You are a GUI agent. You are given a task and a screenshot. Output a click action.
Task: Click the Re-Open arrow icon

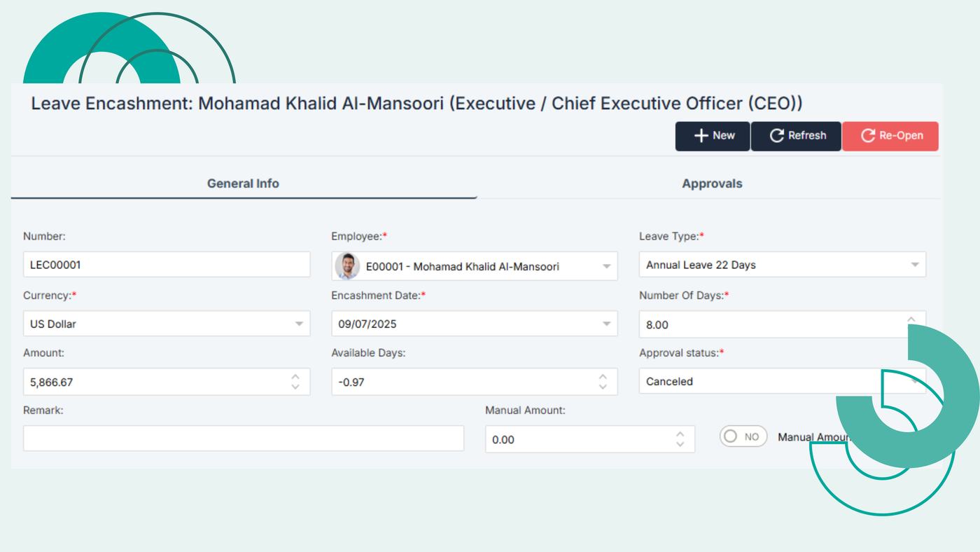pos(868,136)
